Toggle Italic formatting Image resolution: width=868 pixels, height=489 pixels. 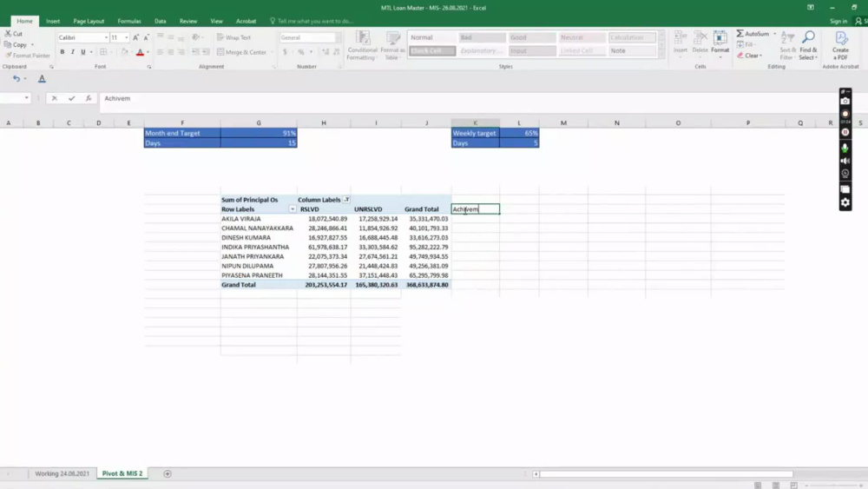point(73,52)
